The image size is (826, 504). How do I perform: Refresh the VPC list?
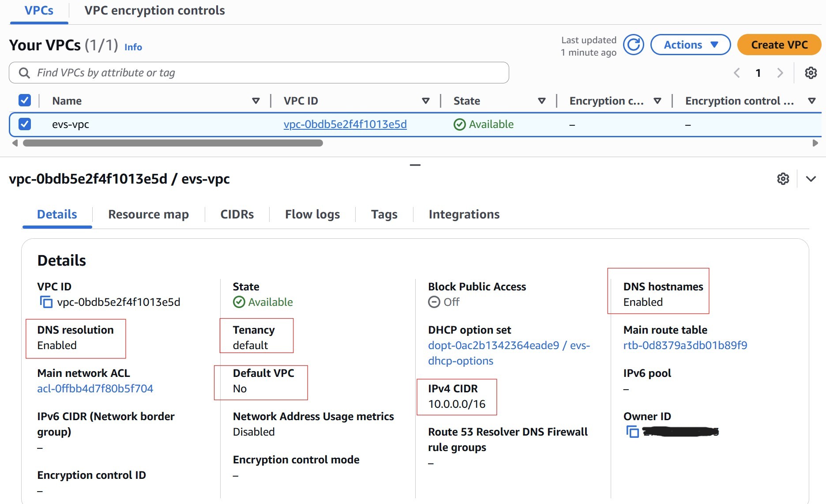[633, 45]
